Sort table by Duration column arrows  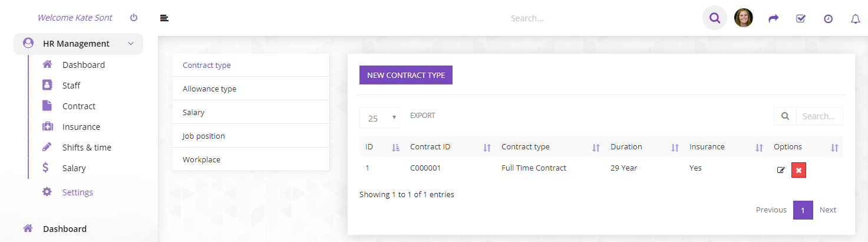coord(675,148)
